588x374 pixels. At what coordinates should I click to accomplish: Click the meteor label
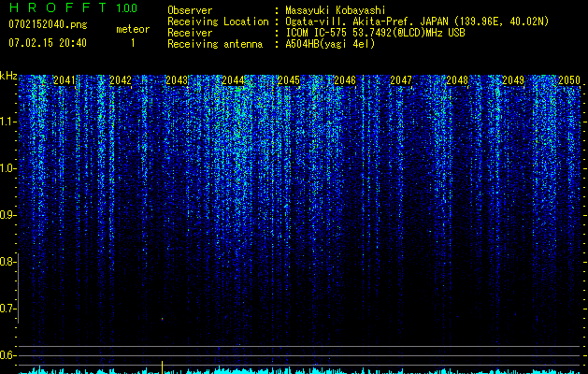[133, 29]
